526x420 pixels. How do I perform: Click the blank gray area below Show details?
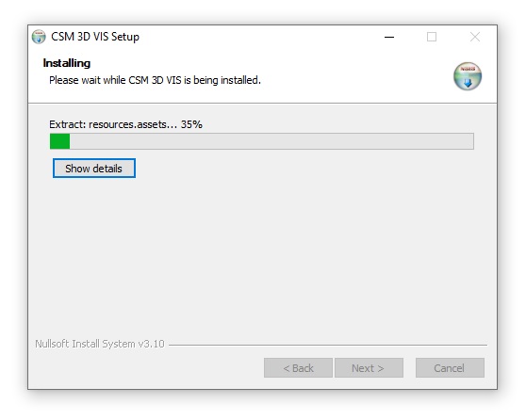[x=262, y=255]
